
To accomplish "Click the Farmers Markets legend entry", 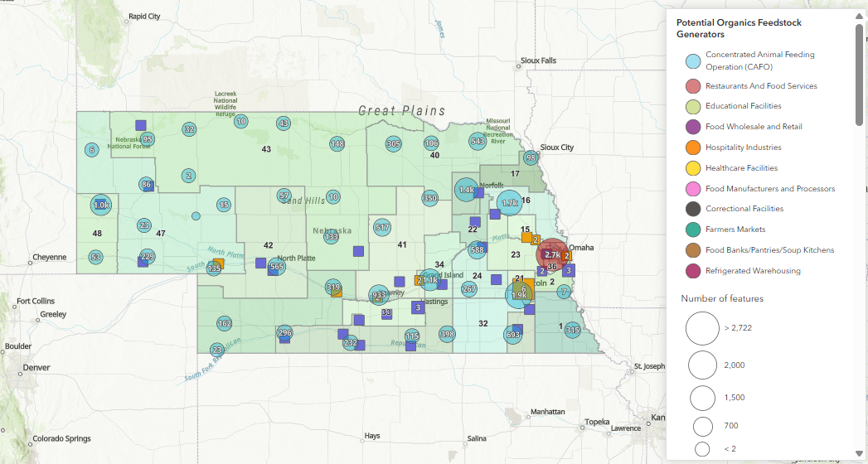I will (725, 230).
